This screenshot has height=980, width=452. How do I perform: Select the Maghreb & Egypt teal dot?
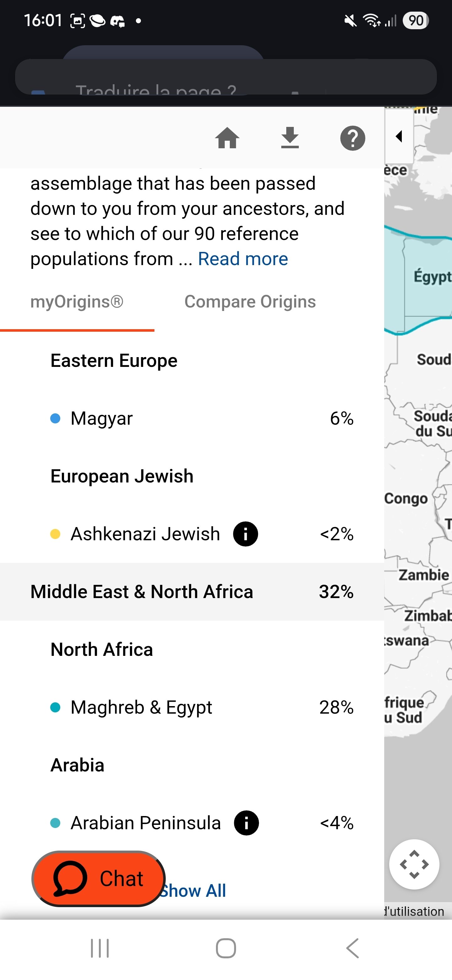coord(56,708)
